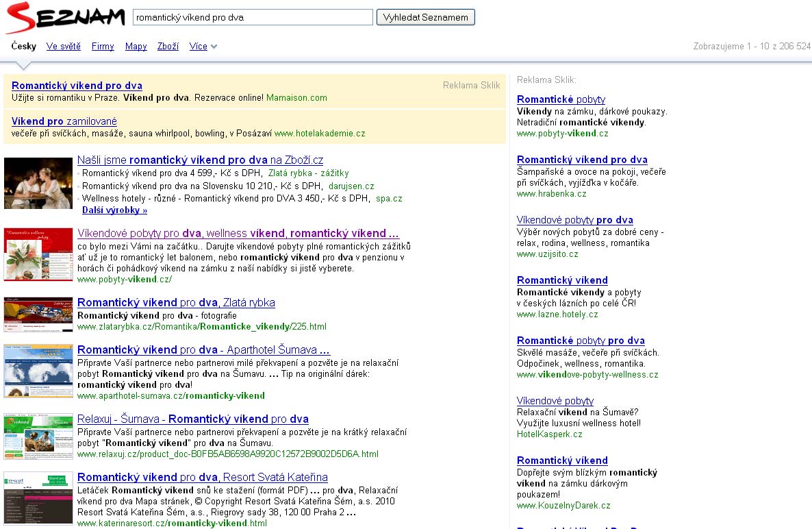The height and width of the screenshot is (529, 812).
Task: Open Resort Svatá Kateřina result thumbnail
Action: coord(38,498)
